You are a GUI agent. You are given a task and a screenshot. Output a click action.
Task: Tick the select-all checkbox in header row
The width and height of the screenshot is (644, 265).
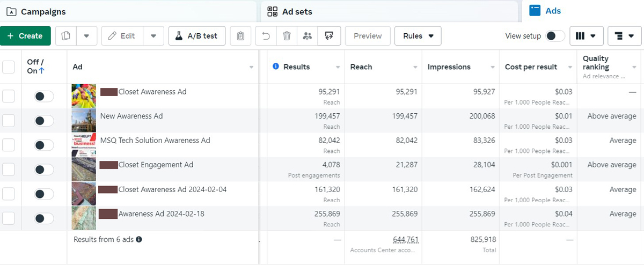9,67
